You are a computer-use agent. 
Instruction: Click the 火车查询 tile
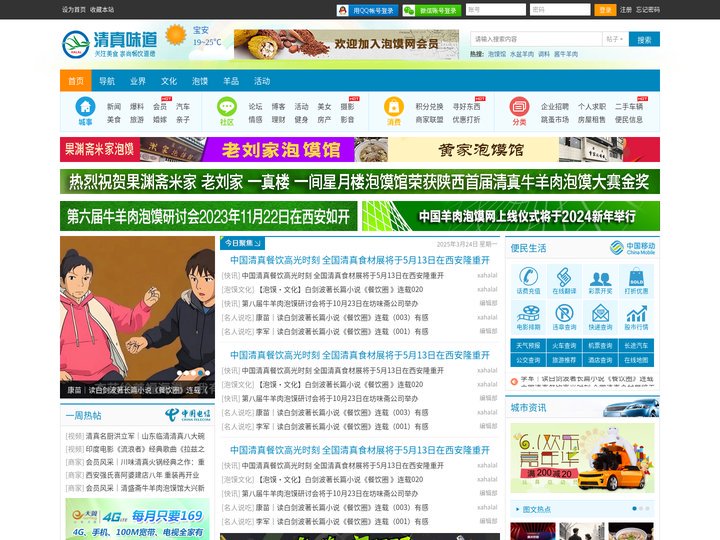[x=564, y=345]
